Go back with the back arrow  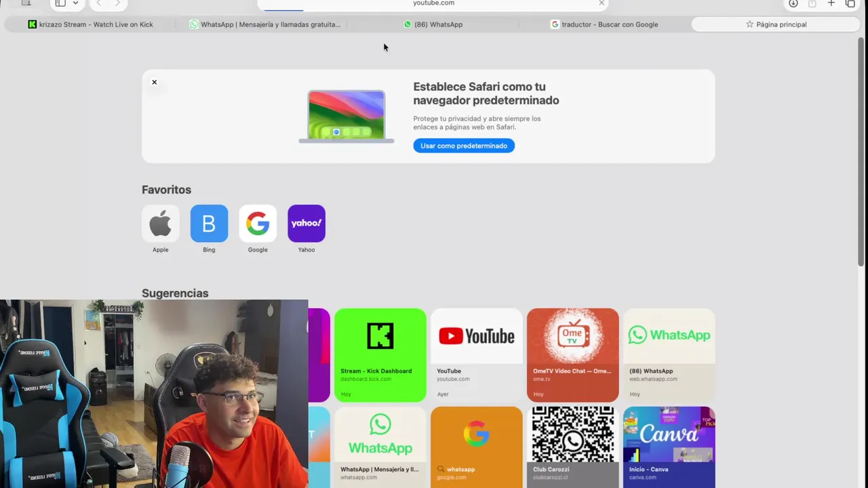click(x=98, y=3)
